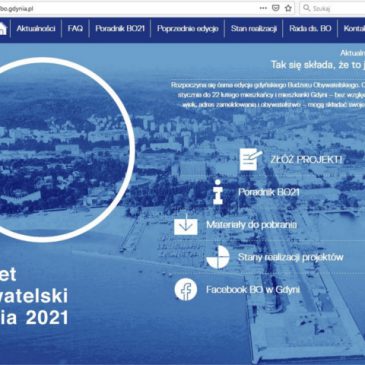Bookmark this page with the star icon
365x365 pixels.
(288, 8)
